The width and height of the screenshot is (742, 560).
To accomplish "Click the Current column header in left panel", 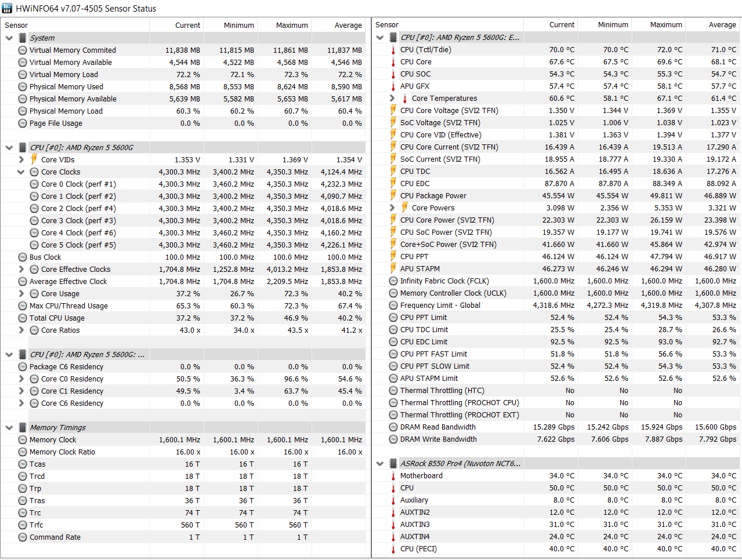I will click(176, 25).
